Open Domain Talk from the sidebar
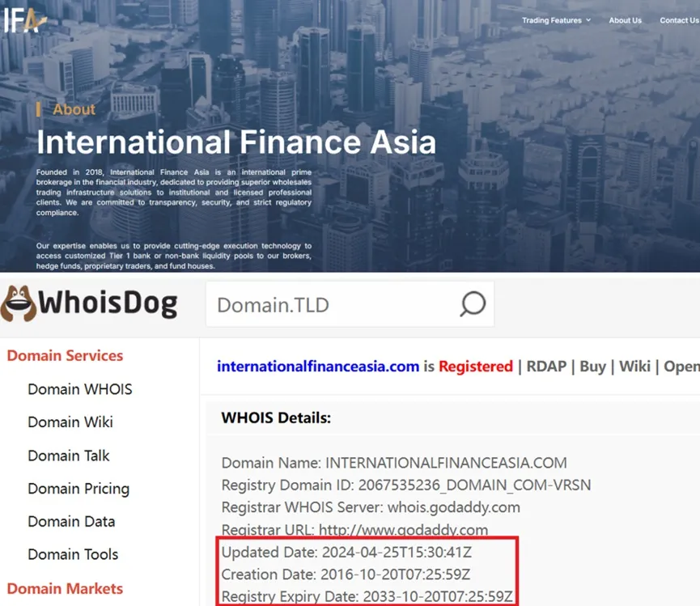Viewport: 700px width, 606px height. click(x=68, y=456)
